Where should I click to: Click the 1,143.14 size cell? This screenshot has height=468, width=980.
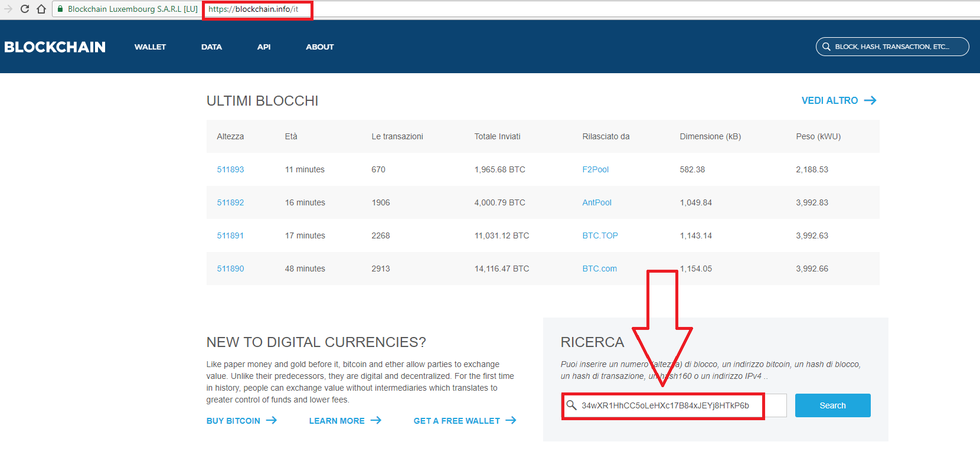point(695,235)
